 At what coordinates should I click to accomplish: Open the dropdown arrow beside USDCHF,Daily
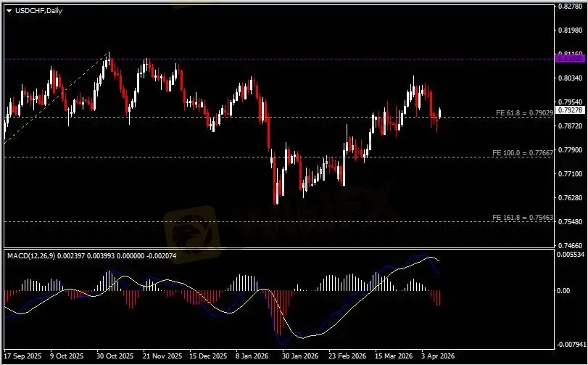click(x=9, y=9)
